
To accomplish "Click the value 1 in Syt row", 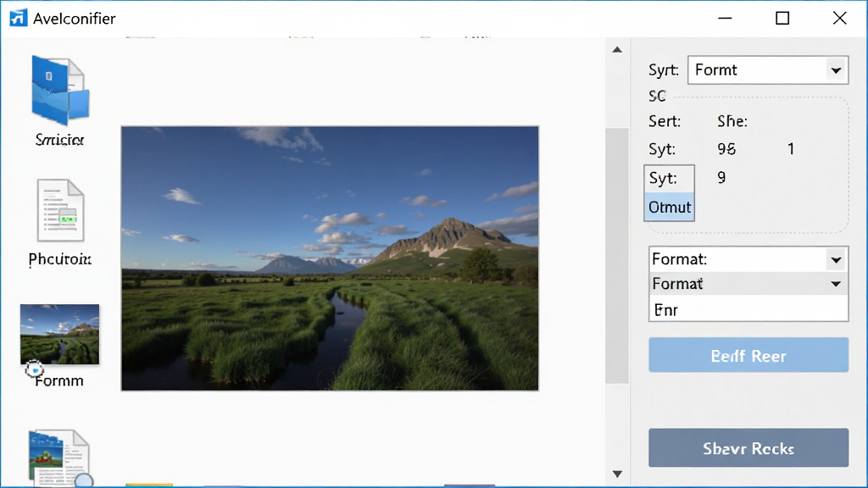I will point(791,149).
